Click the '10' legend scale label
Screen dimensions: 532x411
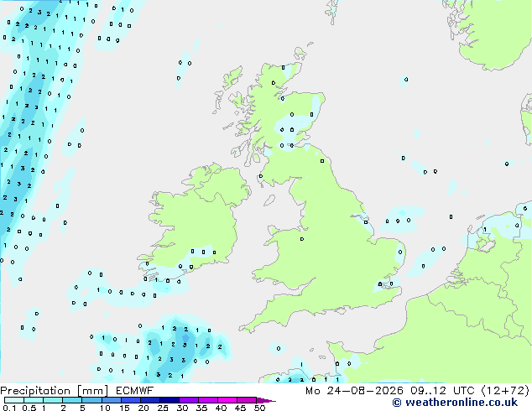coord(105,408)
